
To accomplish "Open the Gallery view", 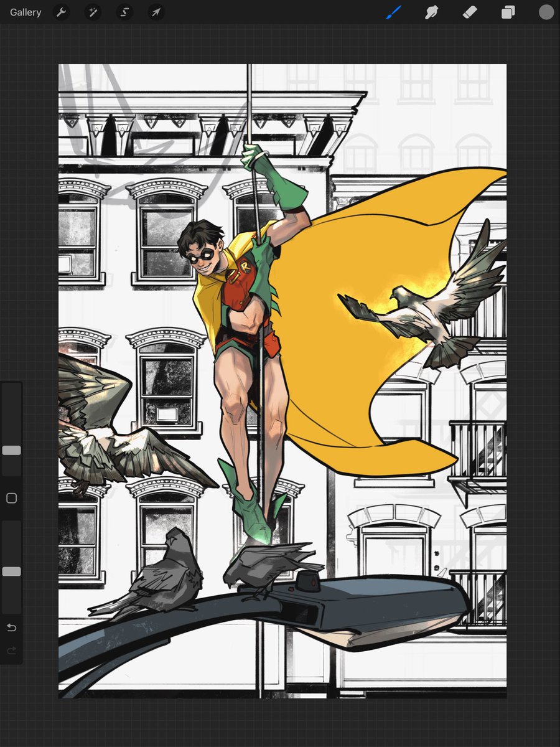I will pos(26,12).
